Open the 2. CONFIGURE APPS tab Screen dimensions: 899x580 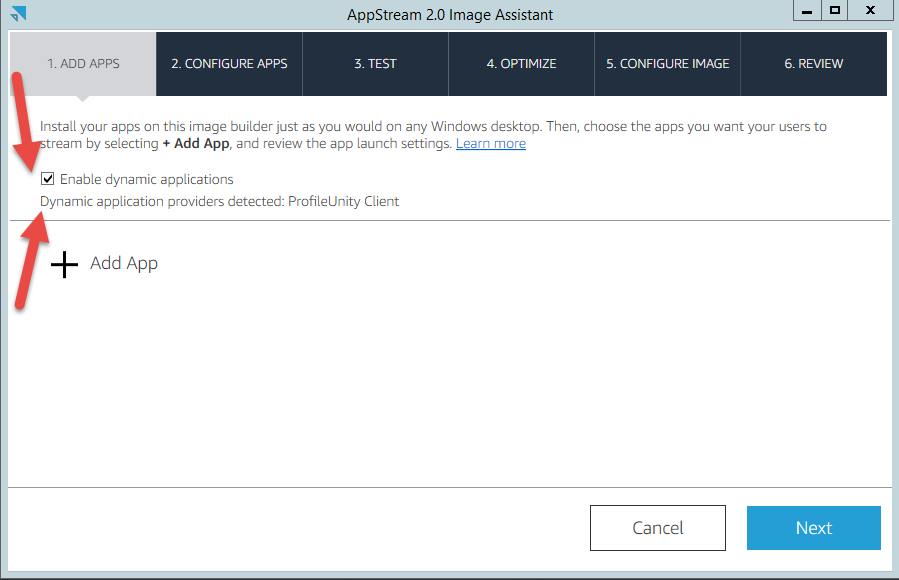coord(229,64)
